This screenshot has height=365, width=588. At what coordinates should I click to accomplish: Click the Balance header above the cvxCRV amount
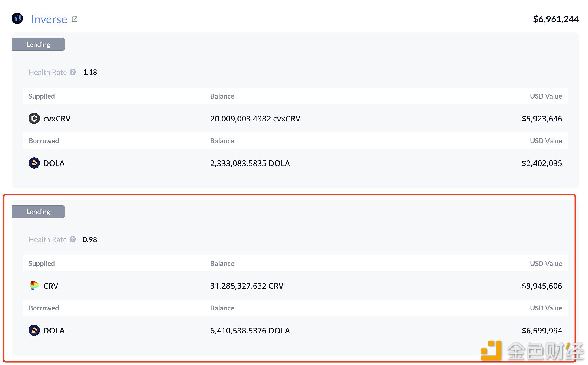(x=222, y=96)
